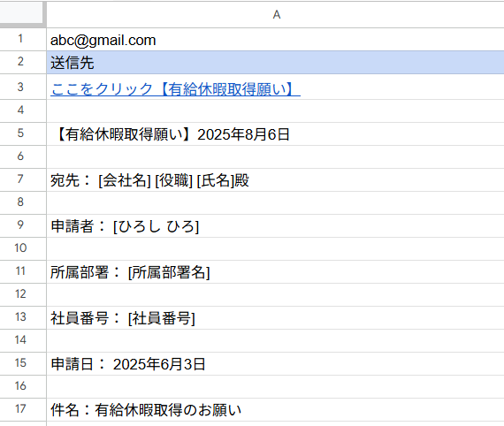The height and width of the screenshot is (426, 504).
Task: Select the highlighted 送信先 cell
Action: point(276,63)
